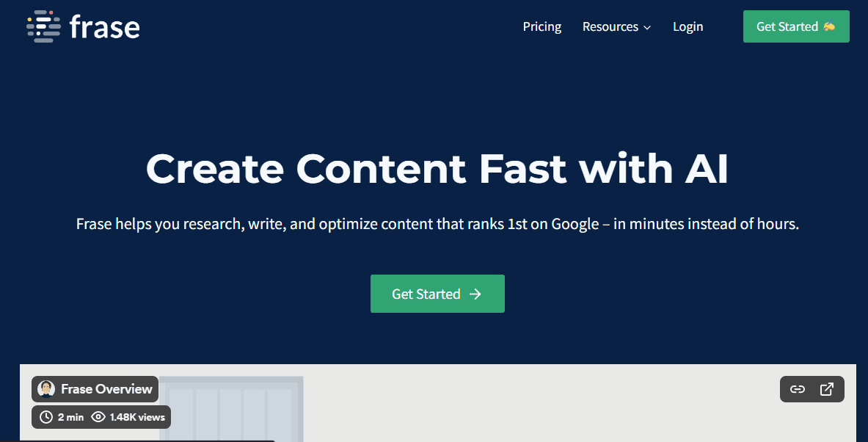
Task: Open the Login page
Action: (x=688, y=26)
